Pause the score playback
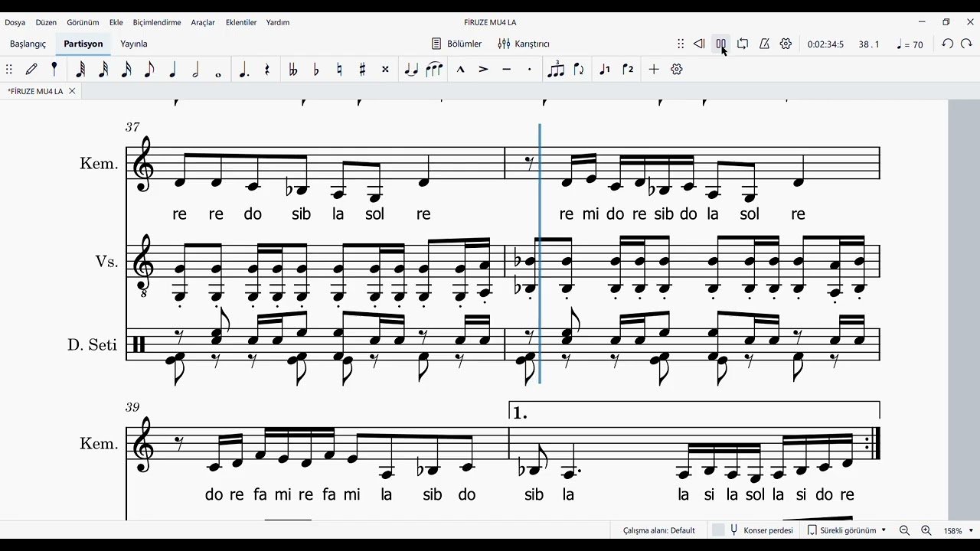Screen dimensions: 980x551 pyautogui.click(x=721, y=44)
